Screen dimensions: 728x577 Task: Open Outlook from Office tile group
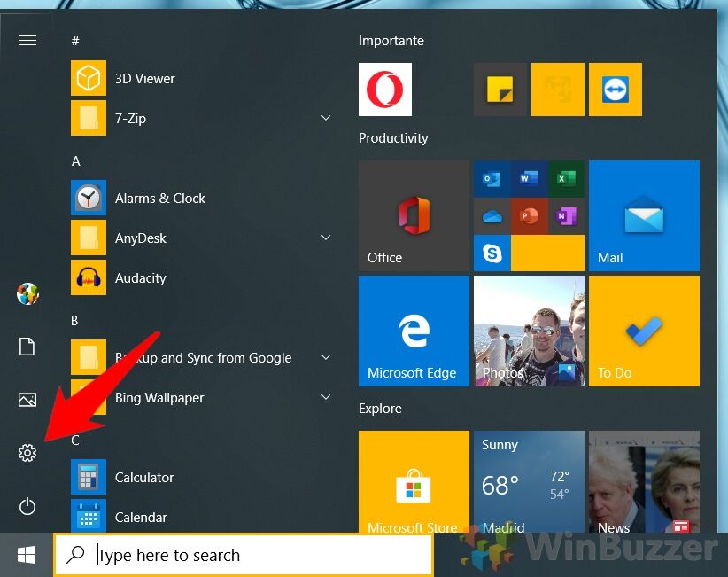click(x=492, y=179)
